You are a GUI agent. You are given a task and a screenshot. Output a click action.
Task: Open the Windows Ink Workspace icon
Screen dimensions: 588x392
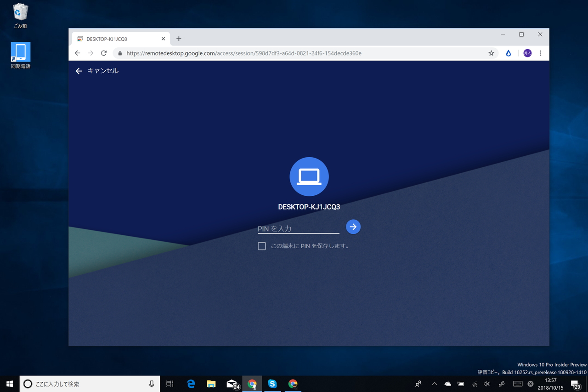(502, 384)
